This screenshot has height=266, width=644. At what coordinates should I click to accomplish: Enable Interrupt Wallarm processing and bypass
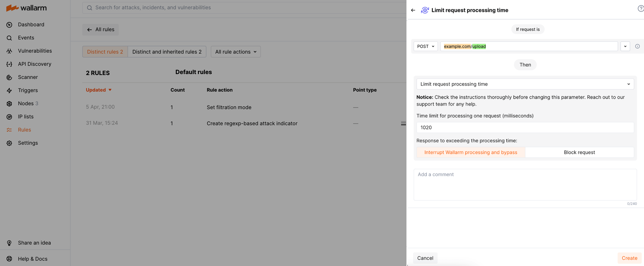(470, 152)
